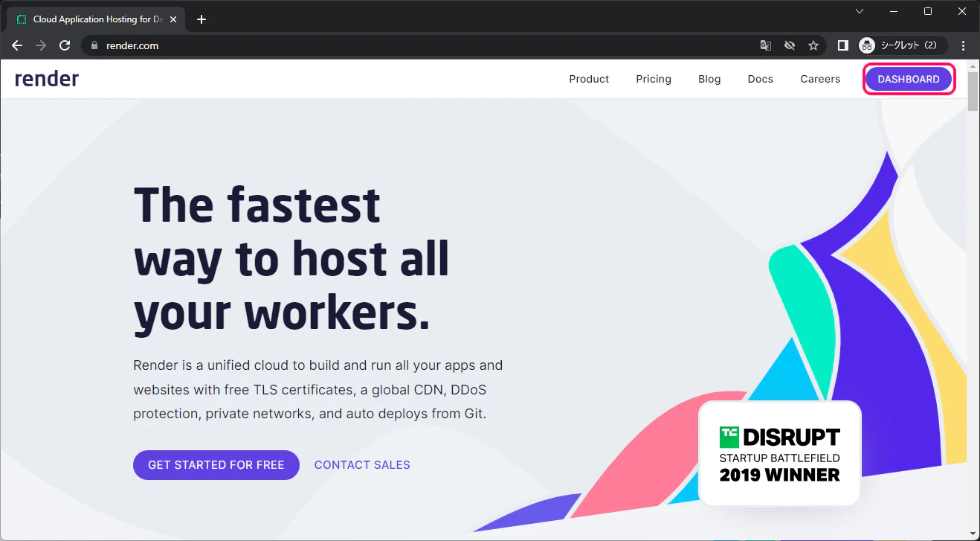The image size is (980, 541).
Task: Click the padlock site info icon
Action: pyautogui.click(x=94, y=45)
